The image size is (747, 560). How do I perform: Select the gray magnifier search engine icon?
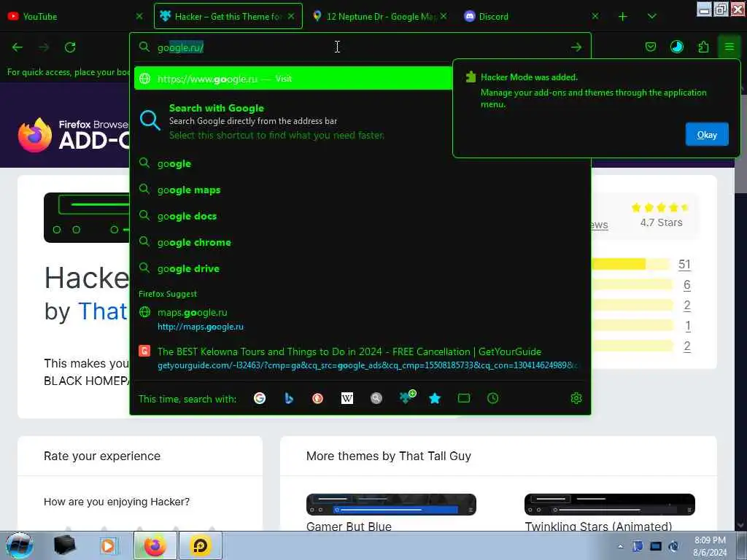[x=376, y=398]
